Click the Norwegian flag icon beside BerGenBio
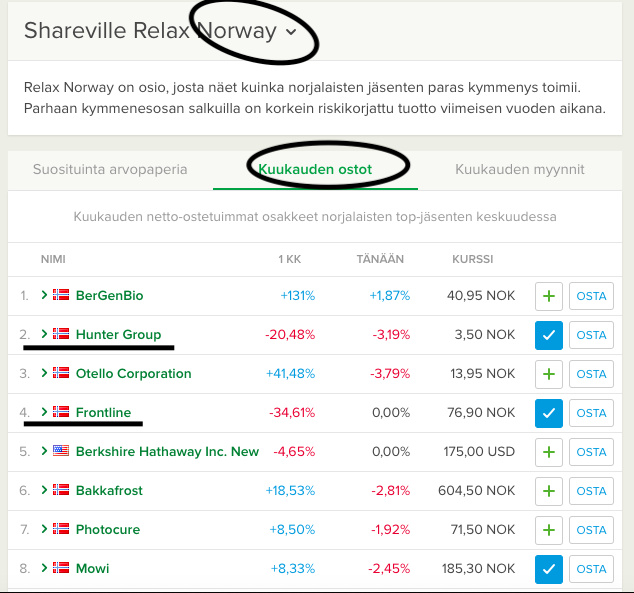This screenshot has height=593, width=634. (61, 295)
